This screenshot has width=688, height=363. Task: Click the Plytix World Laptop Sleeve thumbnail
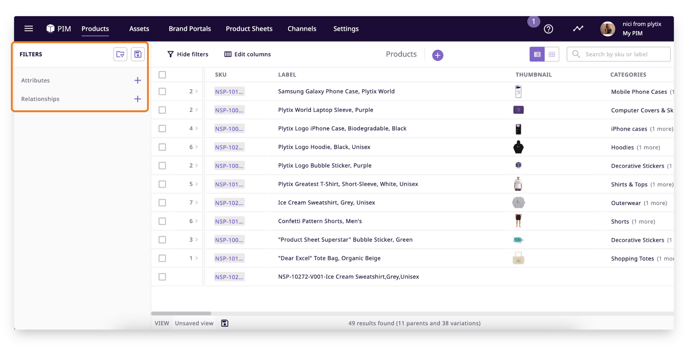click(x=518, y=110)
